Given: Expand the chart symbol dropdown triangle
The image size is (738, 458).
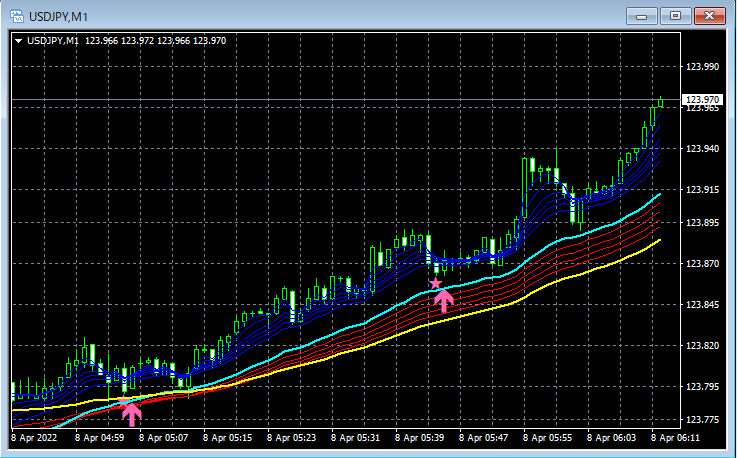Looking at the screenshot, I should 18,41.
